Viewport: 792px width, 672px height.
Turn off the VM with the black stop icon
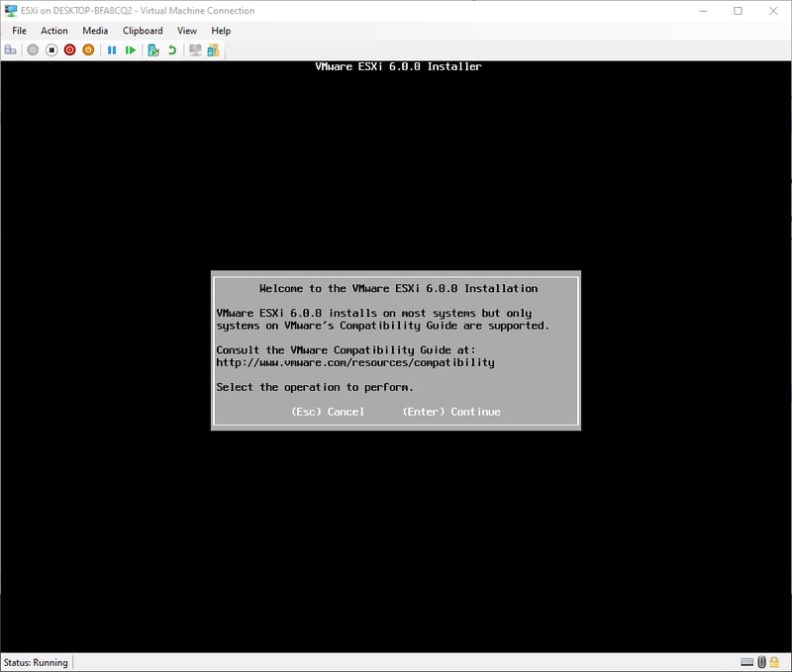[51, 49]
